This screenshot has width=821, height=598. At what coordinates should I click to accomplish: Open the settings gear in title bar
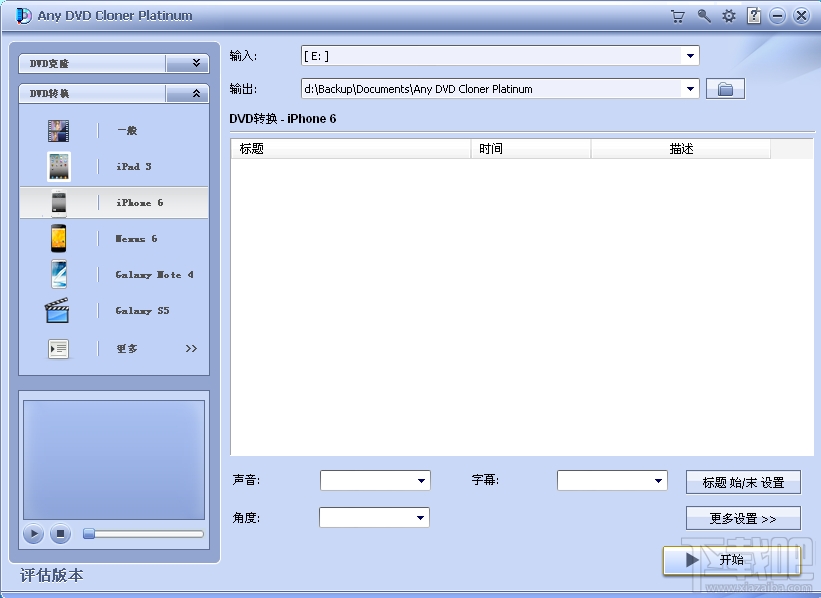coord(729,16)
